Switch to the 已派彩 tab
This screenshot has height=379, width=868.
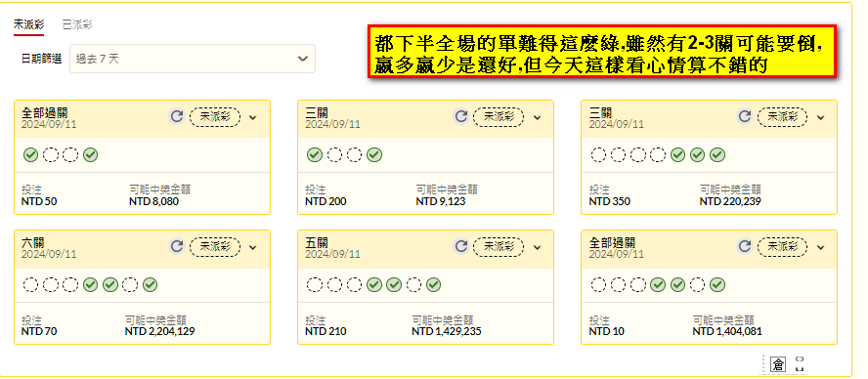[x=77, y=24]
